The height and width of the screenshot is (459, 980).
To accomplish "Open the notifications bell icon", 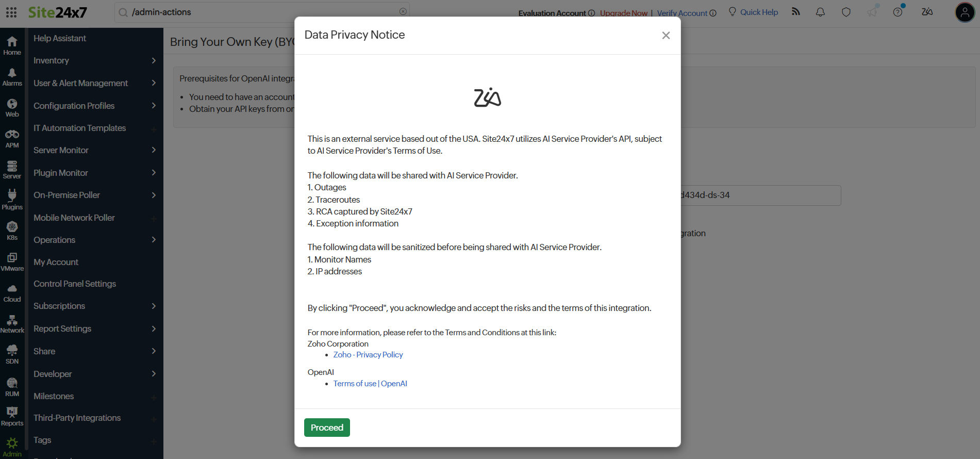I will point(820,12).
